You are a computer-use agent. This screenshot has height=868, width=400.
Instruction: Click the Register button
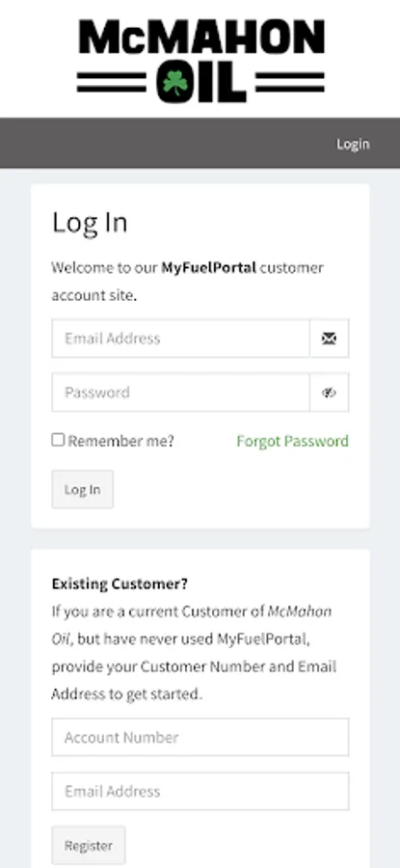(x=89, y=845)
